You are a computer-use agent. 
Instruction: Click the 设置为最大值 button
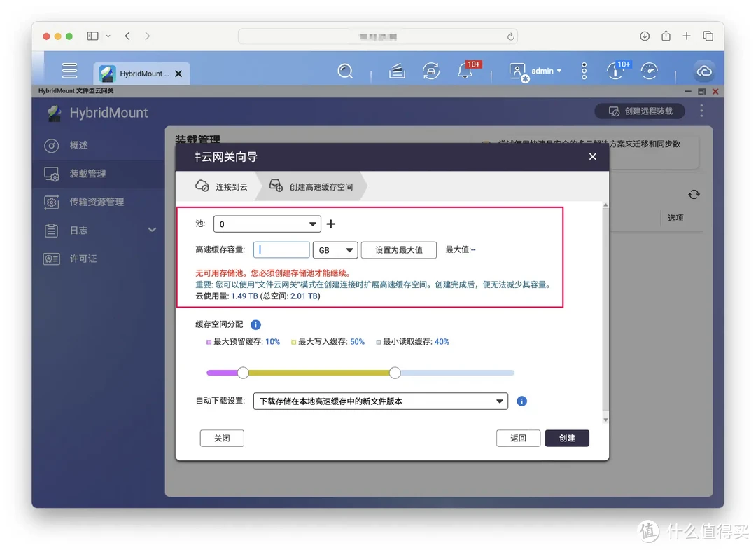(398, 249)
